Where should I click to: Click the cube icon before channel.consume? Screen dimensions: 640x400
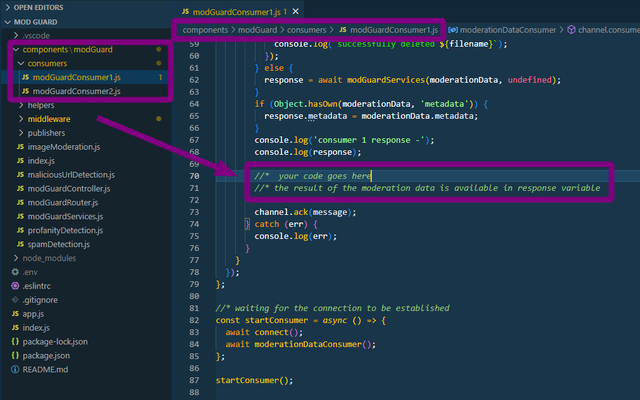[571, 30]
